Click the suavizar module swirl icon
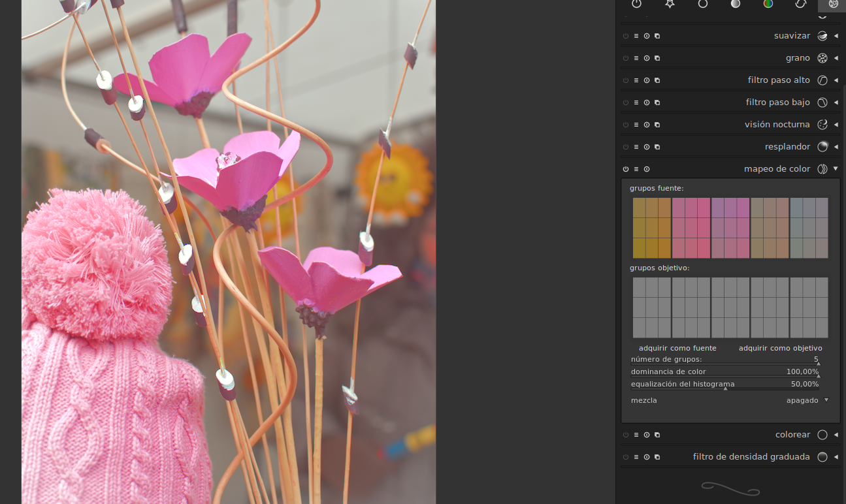 [822, 36]
